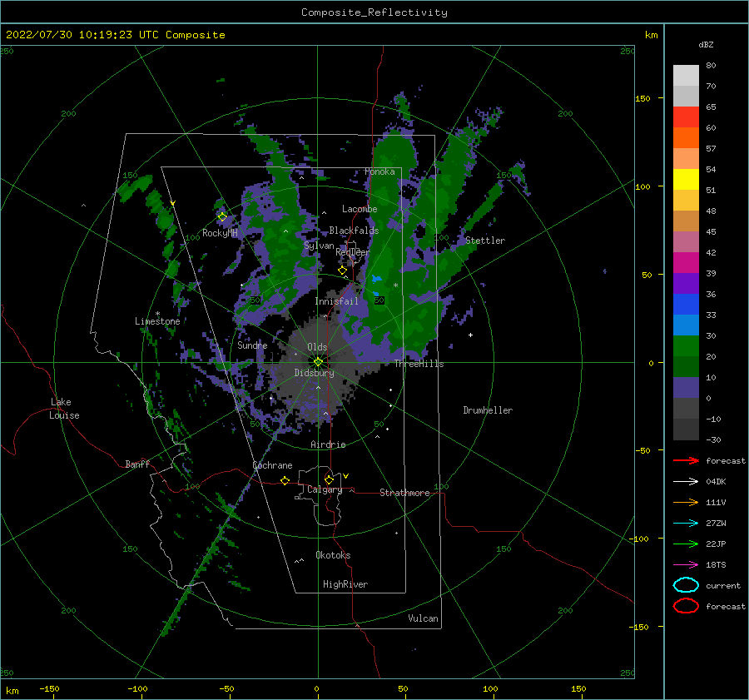Select the light gray 70 dBZ swatch
The width and height of the screenshot is (749, 700).
click(686, 76)
